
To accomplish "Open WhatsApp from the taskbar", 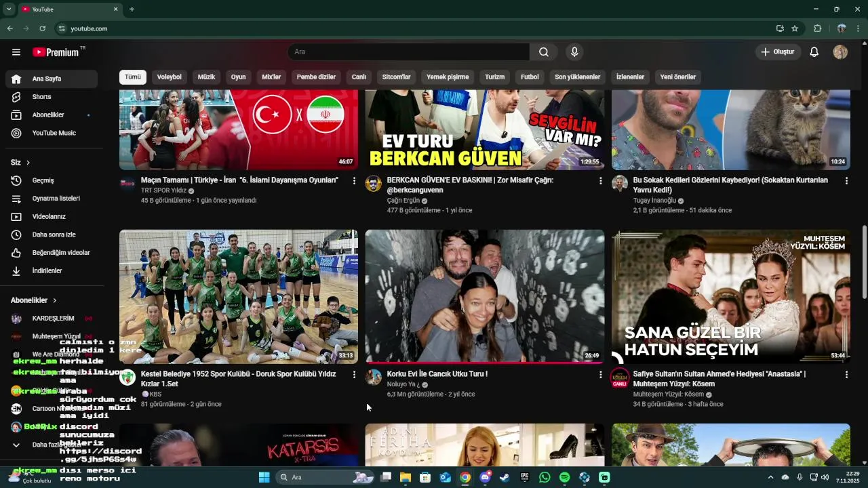I will (x=545, y=477).
